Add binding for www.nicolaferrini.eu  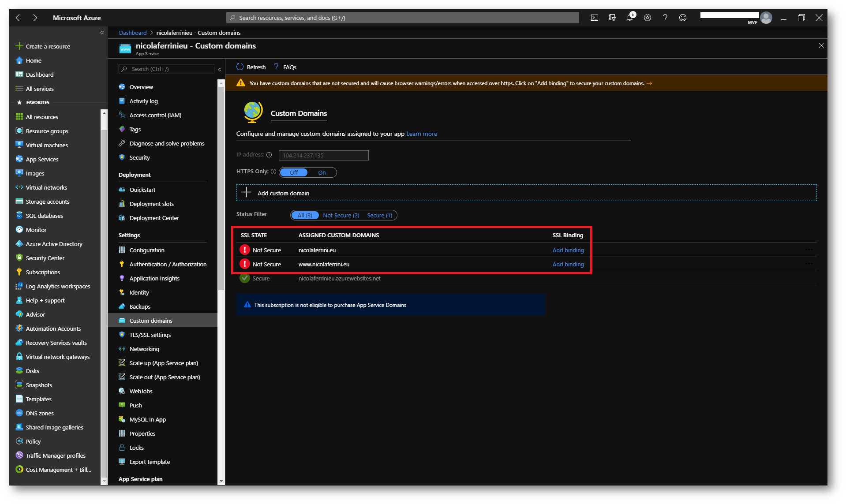568,264
